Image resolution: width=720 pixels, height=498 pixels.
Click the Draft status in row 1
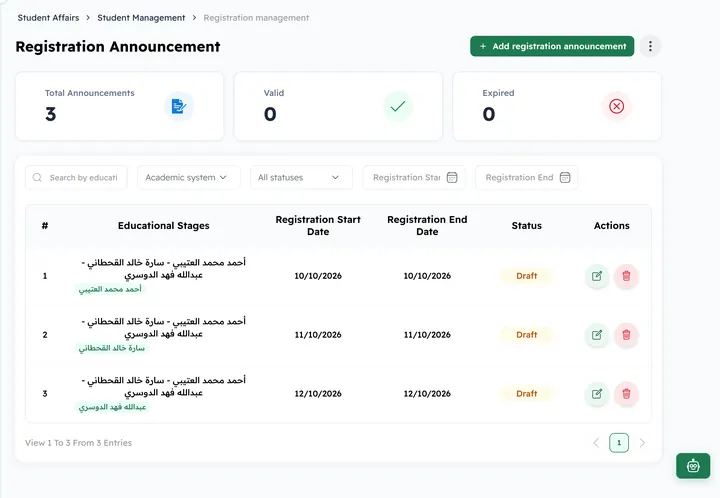(527, 276)
